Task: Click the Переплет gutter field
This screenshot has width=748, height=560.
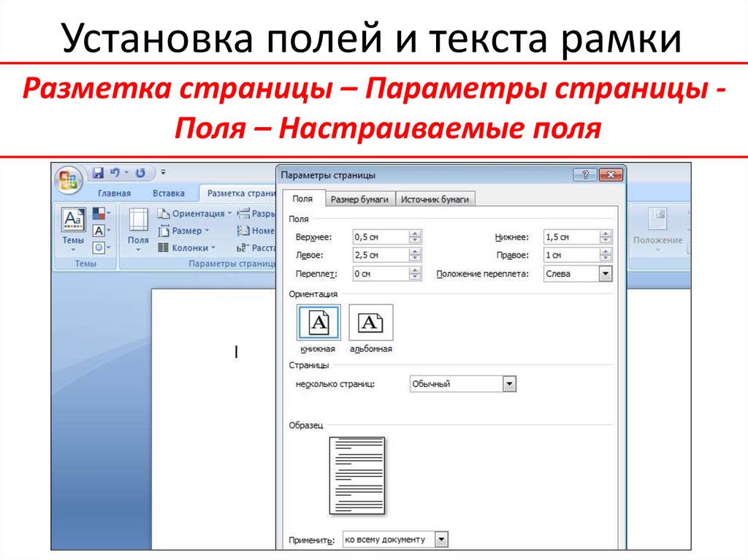Action: 380,274
